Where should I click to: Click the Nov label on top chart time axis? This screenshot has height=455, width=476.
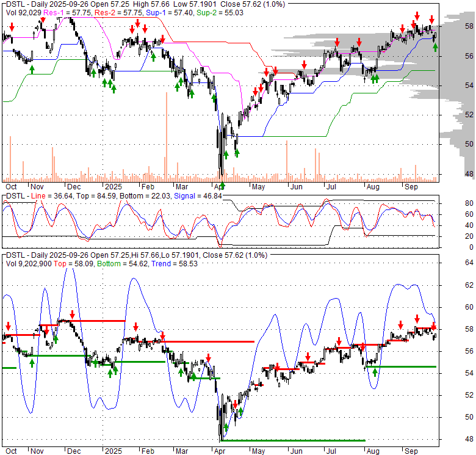tap(37, 187)
